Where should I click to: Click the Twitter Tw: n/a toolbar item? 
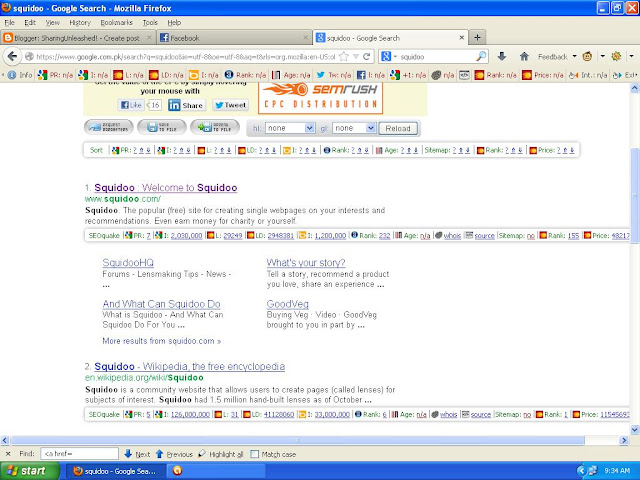[334, 75]
